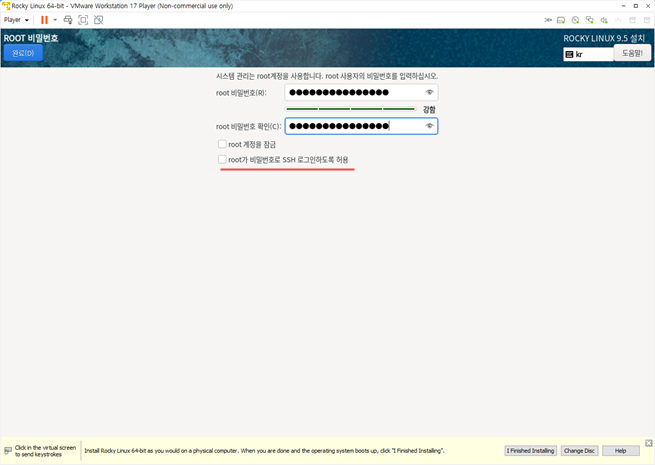Enter full screen mode
The width and height of the screenshot is (655, 465).
83,20
